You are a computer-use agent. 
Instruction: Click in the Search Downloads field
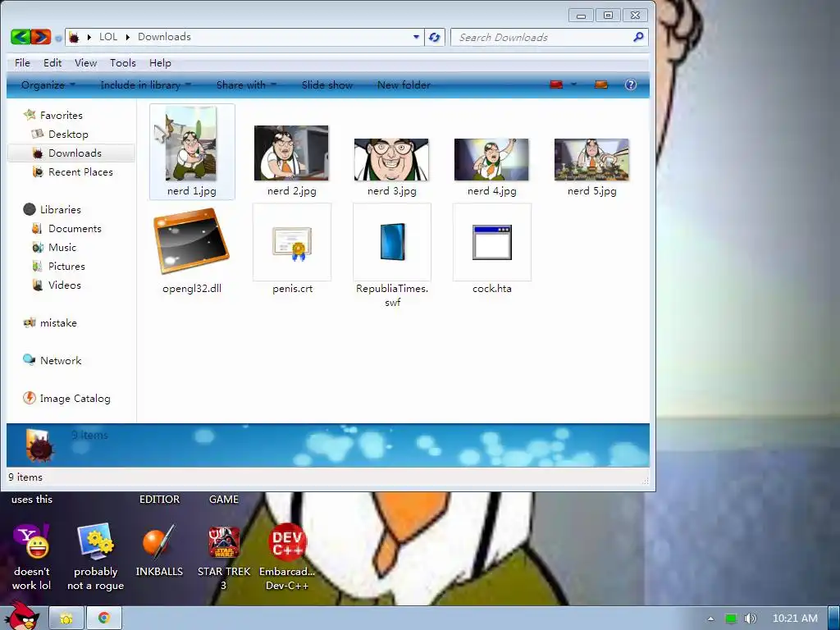click(x=542, y=38)
